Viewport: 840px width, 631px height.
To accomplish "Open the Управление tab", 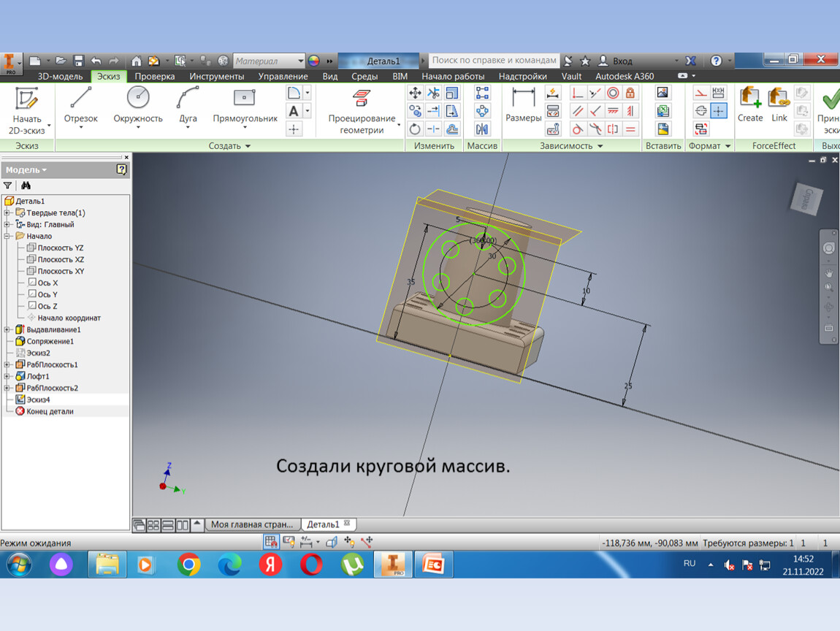I will (x=283, y=76).
